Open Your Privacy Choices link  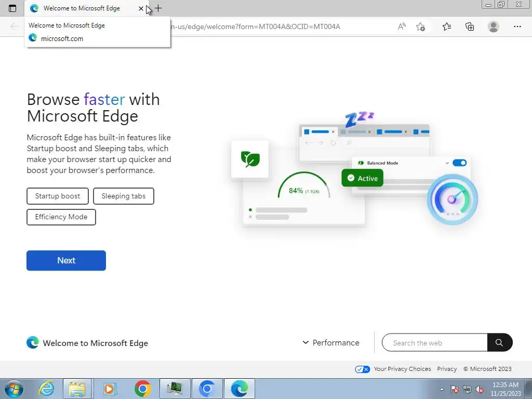[x=403, y=369]
